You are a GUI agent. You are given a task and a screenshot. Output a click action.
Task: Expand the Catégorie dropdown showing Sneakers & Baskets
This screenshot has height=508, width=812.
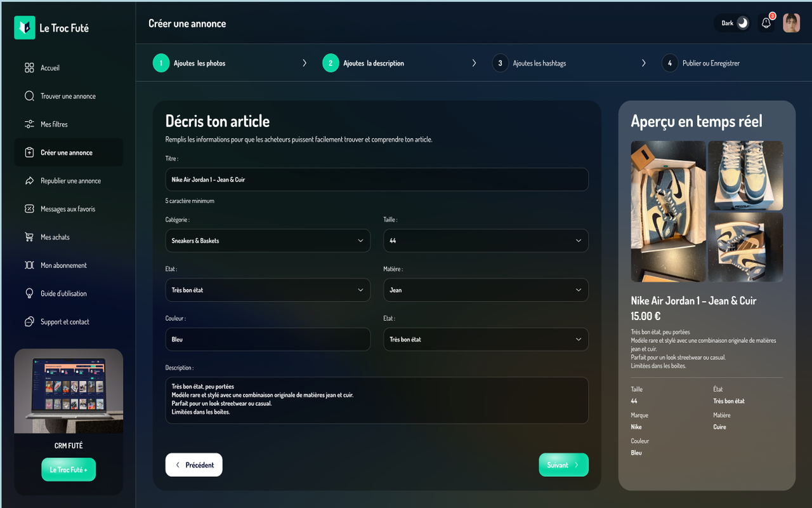pyautogui.click(x=268, y=241)
